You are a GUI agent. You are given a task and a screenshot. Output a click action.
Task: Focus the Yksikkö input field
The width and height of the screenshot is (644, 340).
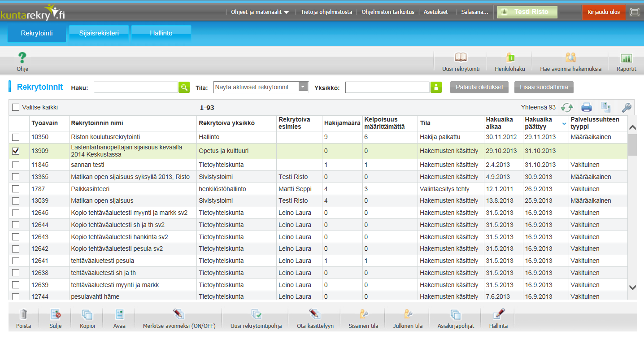point(387,87)
